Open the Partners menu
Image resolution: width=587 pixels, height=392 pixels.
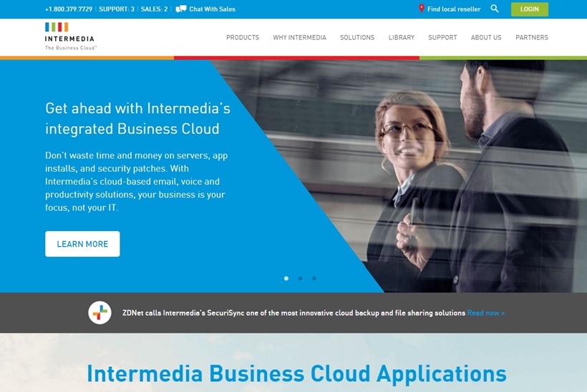(x=532, y=37)
